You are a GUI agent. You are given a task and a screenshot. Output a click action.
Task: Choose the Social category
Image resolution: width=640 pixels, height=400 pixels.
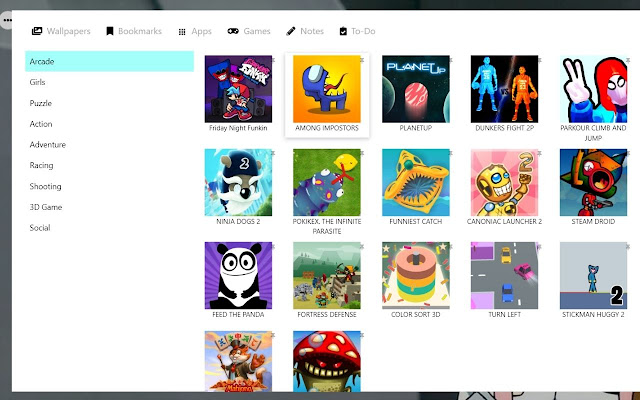point(109,228)
